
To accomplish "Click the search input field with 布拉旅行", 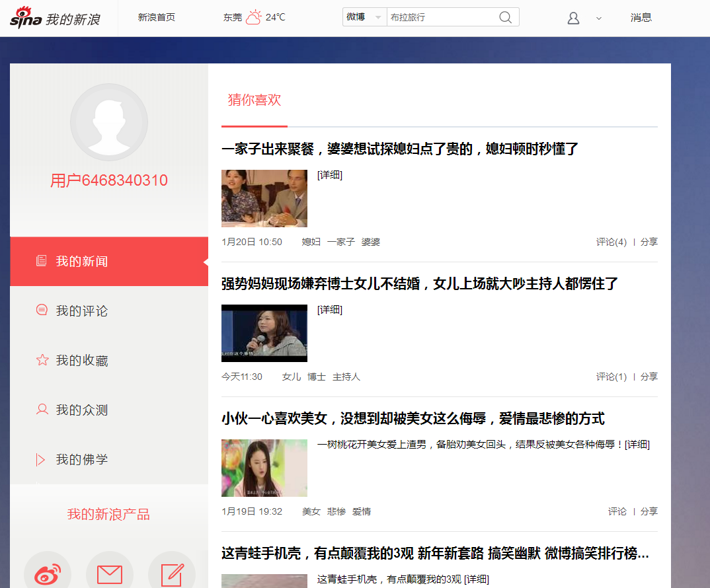I will pyautogui.click(x=442, y=17).
